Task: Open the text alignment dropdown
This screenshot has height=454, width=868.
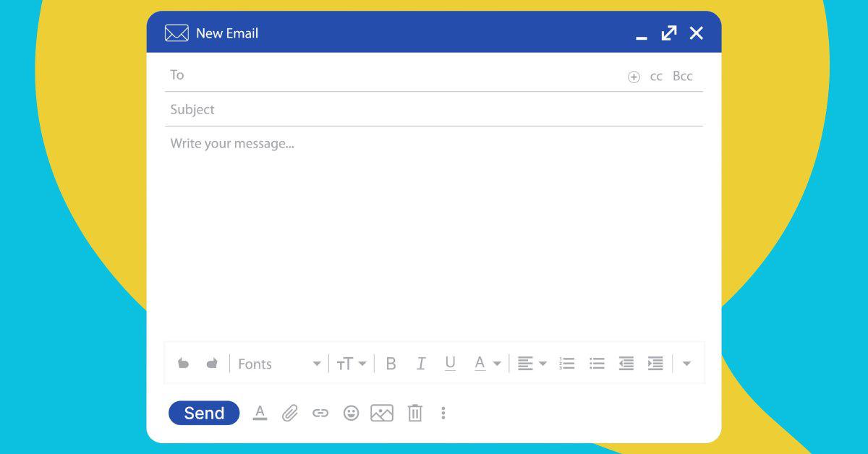Action: pos(532,364)
